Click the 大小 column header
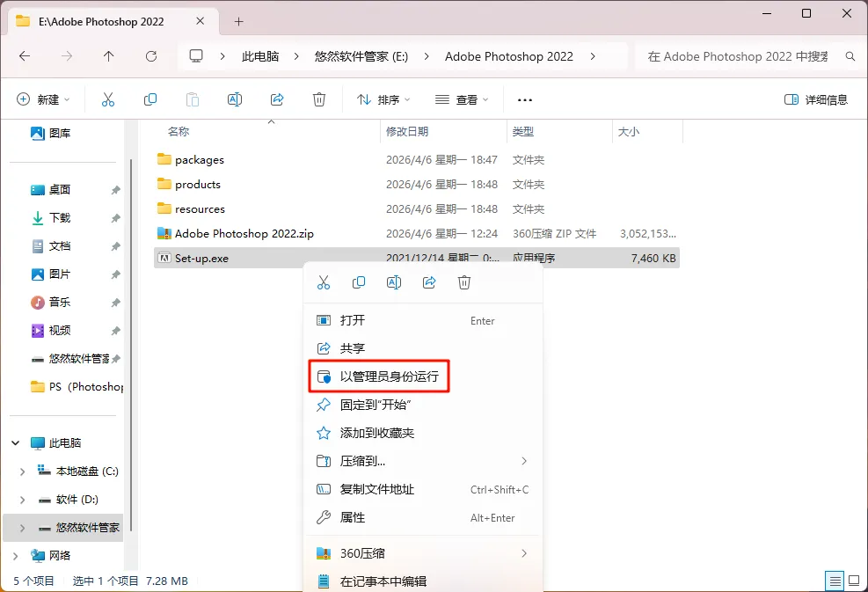868x592 pixels. point(628,132)
